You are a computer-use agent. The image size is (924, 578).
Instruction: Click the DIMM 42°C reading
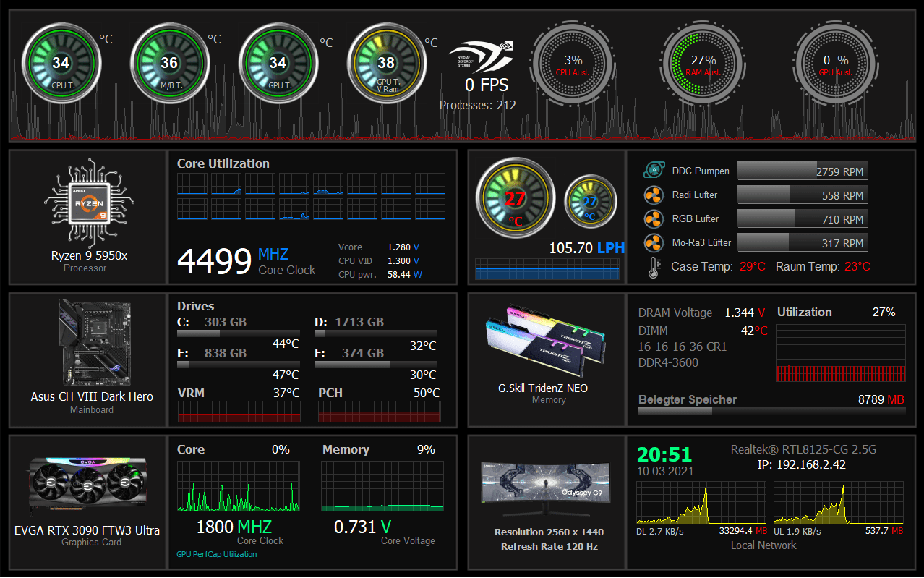point(703,330)
